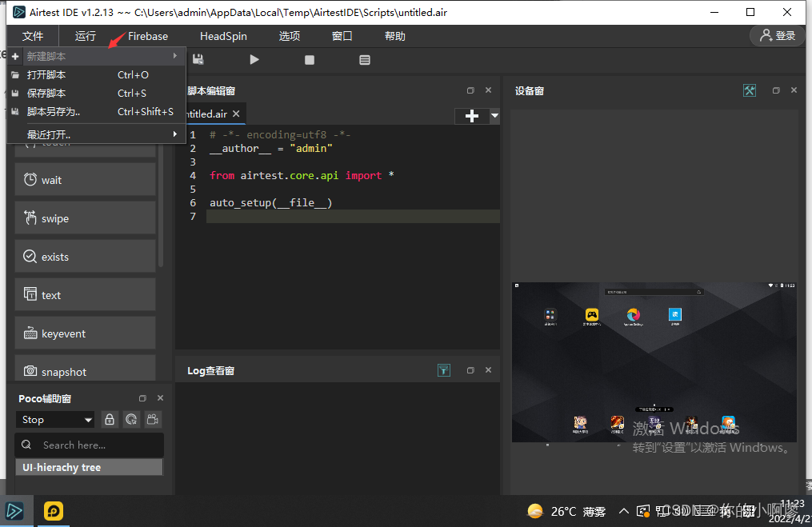Click the yellow taskbar app icon
The height and width of the screenshot is (527, 812).
[54, 511]
